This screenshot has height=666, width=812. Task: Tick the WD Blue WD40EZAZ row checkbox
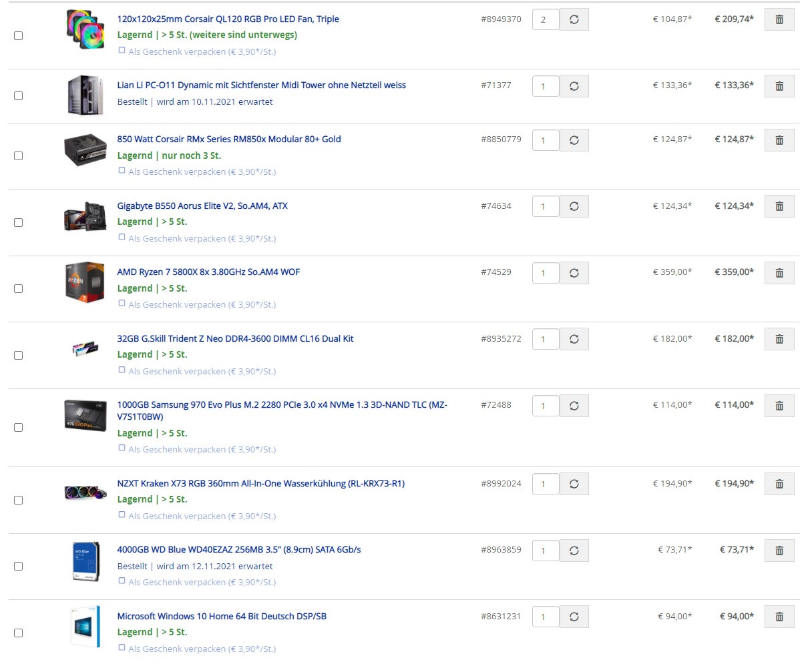[19, 566]
